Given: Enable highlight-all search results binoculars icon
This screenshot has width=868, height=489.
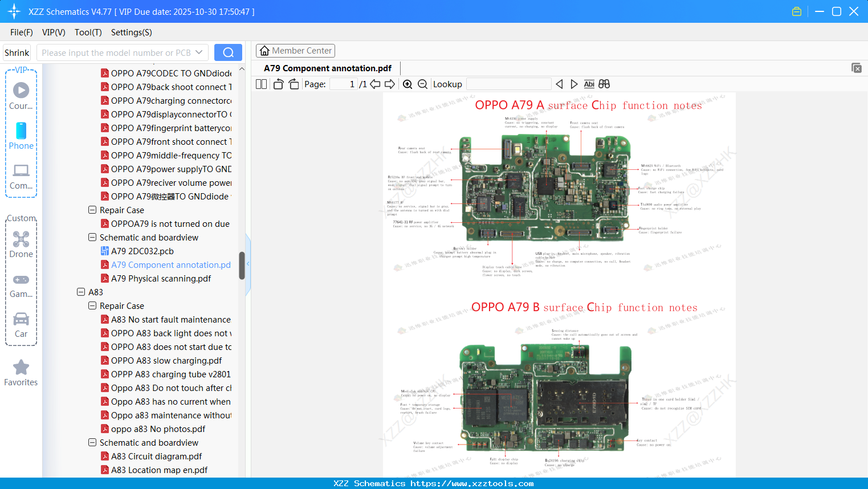Looking at the screenshot, I should (604, 84).
